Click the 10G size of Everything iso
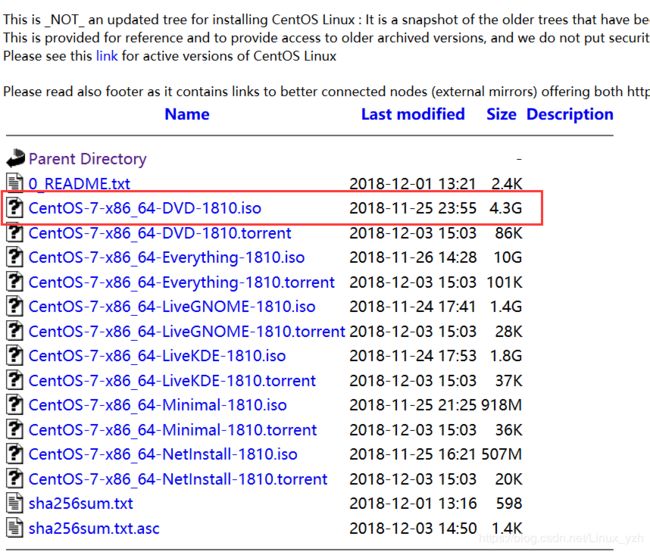Image resolution: width=650 pixels, height=552 pixels. point(508,257)
